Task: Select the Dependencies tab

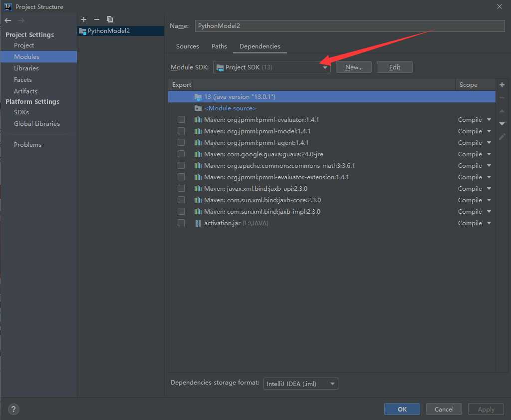Action: point(259,46)
